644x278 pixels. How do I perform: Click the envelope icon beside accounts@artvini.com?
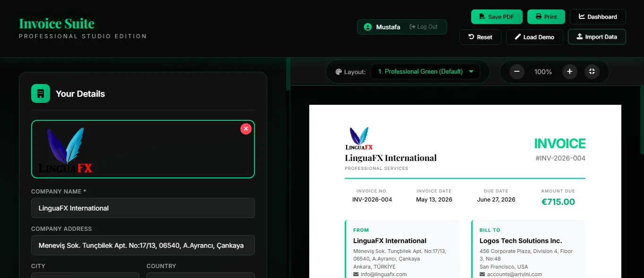click(x=482, y=274)
